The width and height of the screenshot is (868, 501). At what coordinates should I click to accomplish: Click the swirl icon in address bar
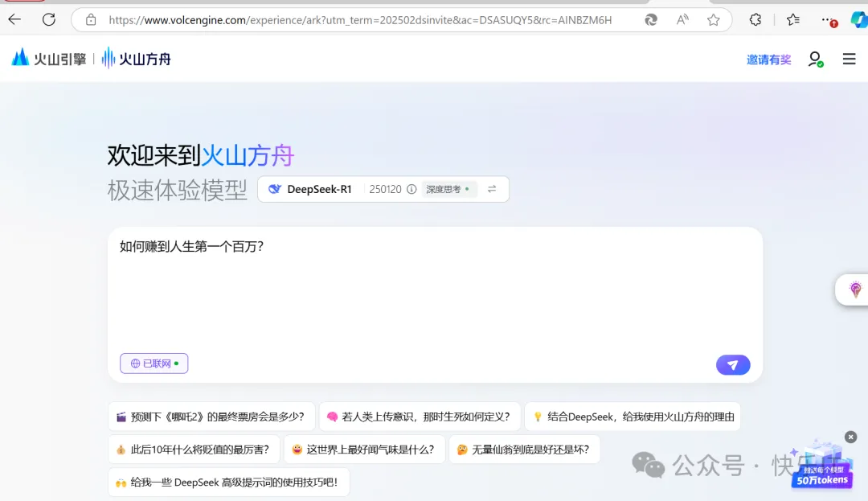click(x=651, y=20)
